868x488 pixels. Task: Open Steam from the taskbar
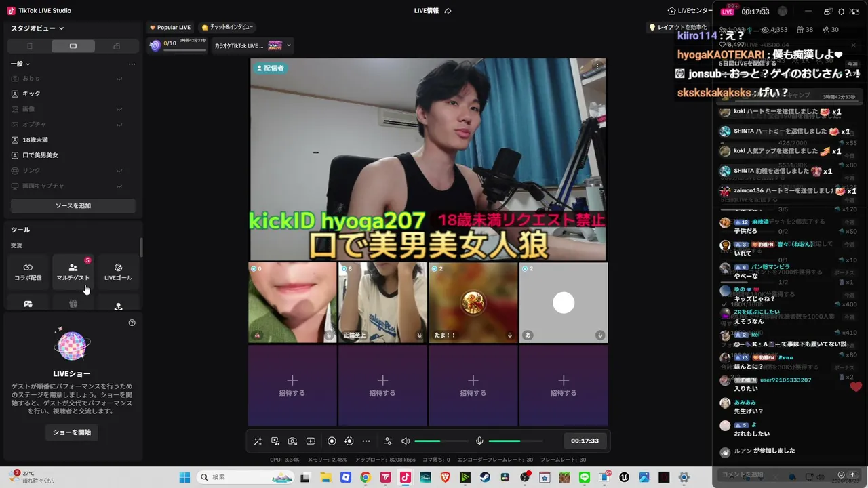485,477
